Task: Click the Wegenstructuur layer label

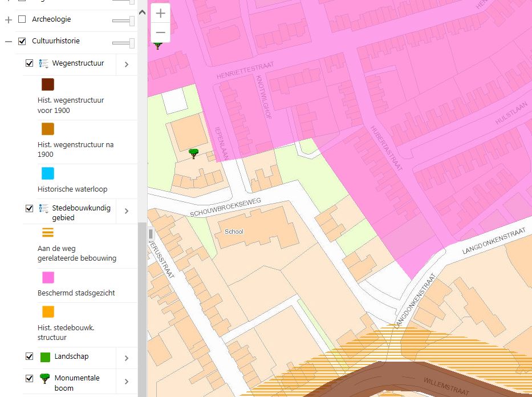Action: tap(78, 63)
